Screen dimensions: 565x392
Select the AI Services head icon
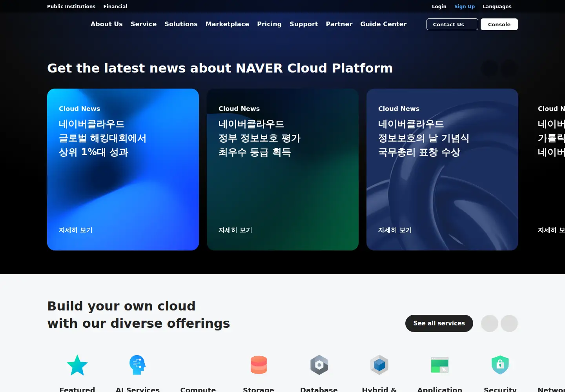(137, 365)
